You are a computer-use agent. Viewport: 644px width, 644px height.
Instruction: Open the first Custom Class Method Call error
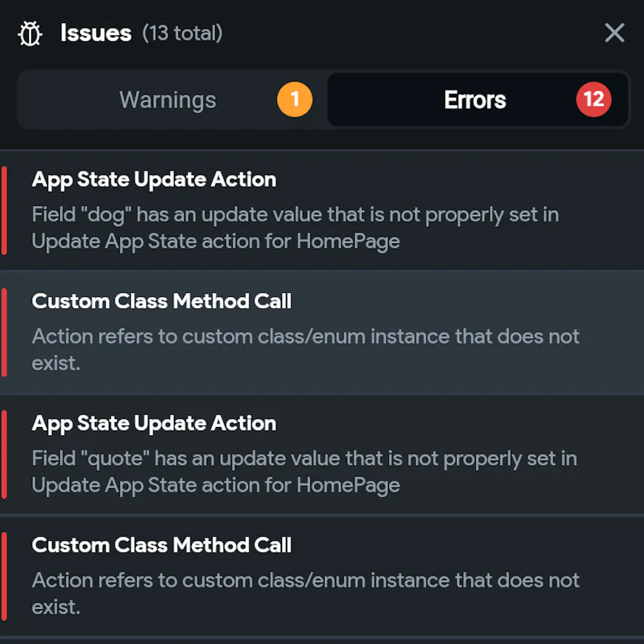[162, 301]
